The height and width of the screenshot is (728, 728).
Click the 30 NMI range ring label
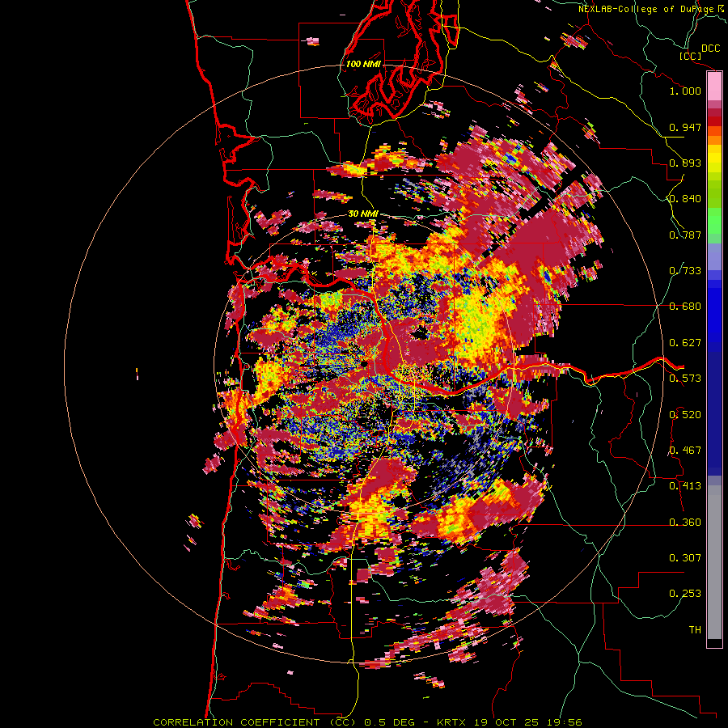(363, 214)
